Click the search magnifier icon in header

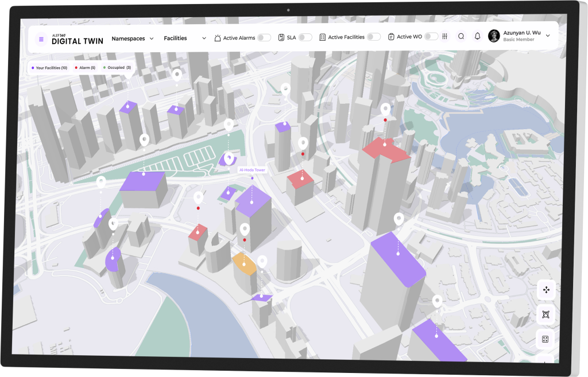[x=461, y=36]
